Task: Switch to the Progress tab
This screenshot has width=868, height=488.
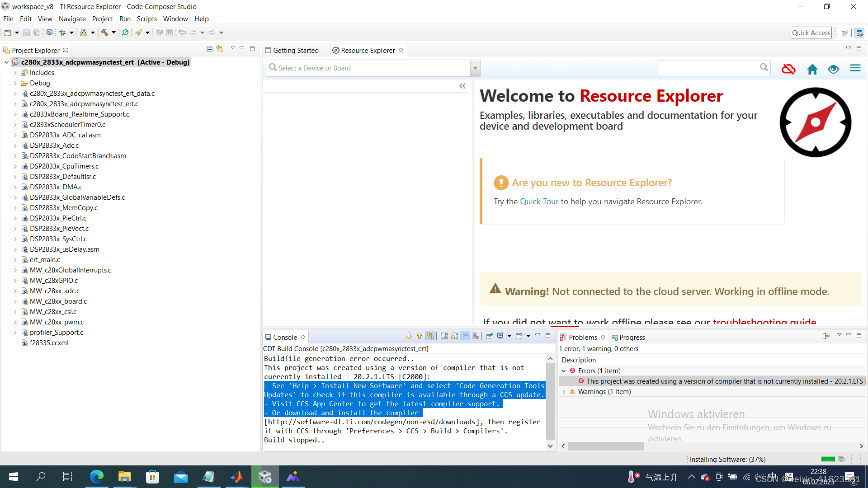Action: click(631, 337)
